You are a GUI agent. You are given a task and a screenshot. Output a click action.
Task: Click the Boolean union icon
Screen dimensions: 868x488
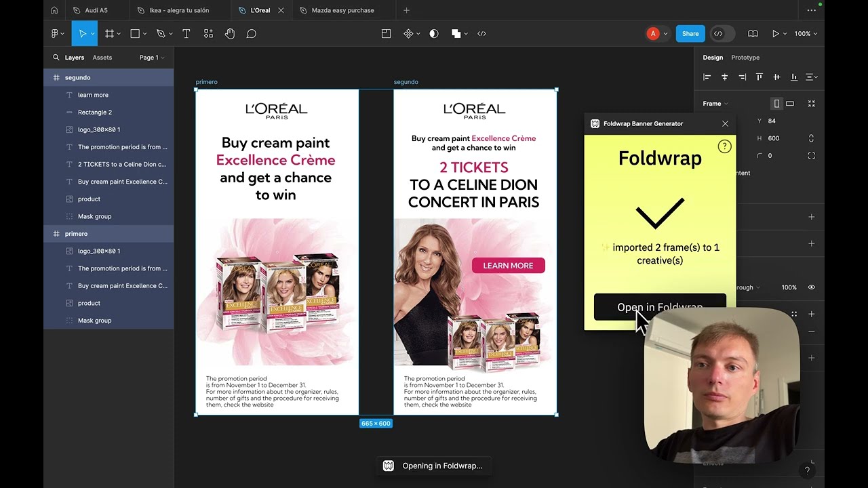tap(456, 33)
